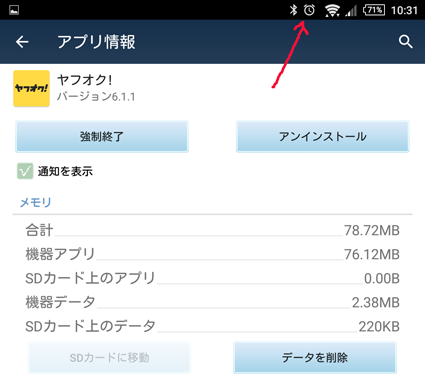425x383 pixels.
Task: Tap the back arrow in the header
Action: pos(22,42)
